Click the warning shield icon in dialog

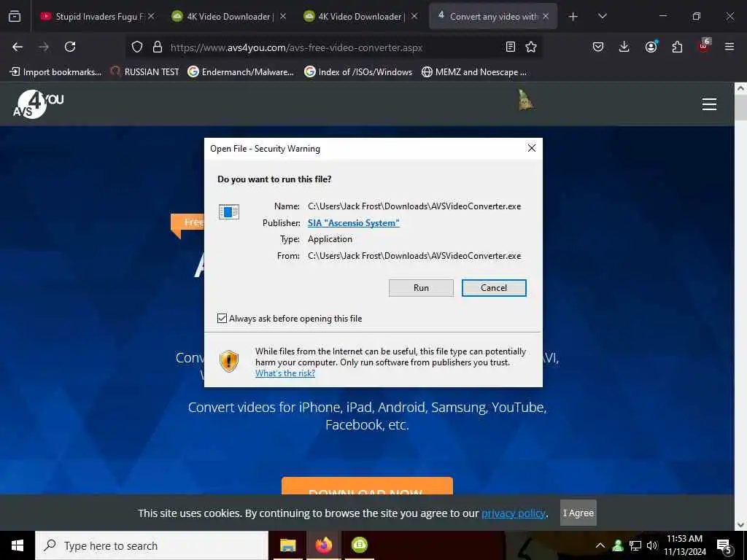click(x=229, y=362)
